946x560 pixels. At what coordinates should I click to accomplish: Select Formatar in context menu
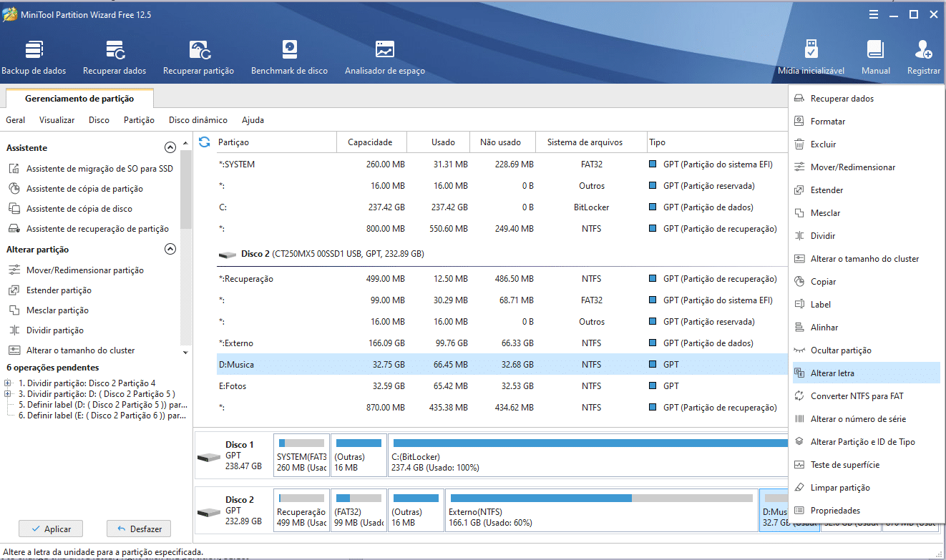click(867, 122)
